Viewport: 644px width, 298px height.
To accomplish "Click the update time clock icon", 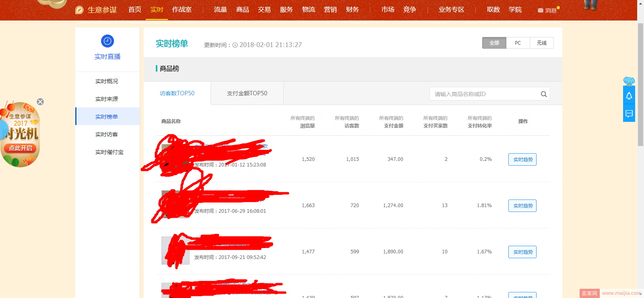I will click(x=235, y=45).
